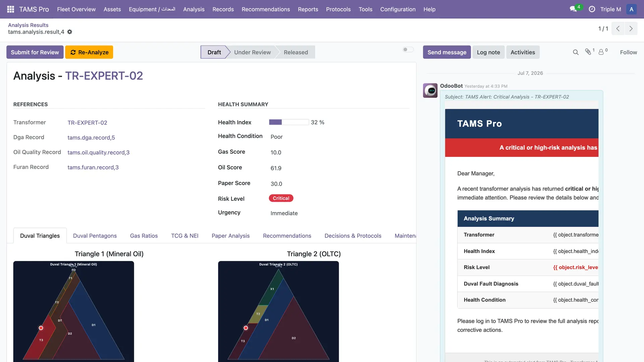Show followers with the person icon
This screenshot has height=362, width=644.
(x=601, y=52)
